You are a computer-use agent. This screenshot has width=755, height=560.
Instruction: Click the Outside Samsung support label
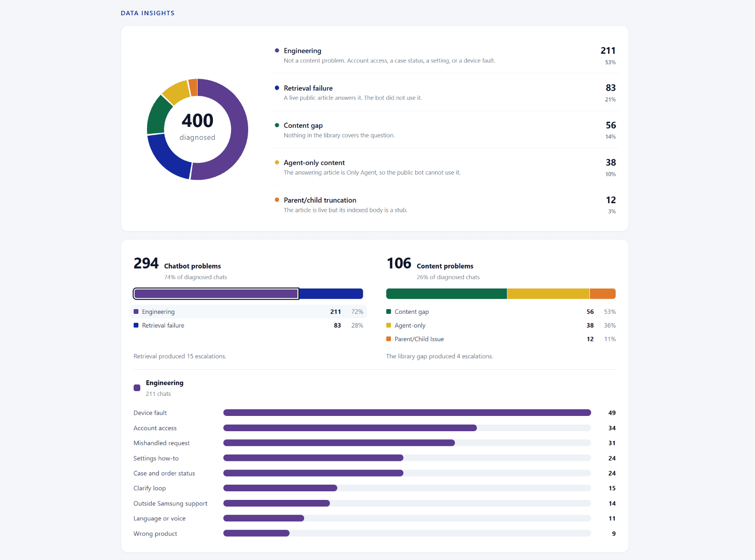point(170,504)
